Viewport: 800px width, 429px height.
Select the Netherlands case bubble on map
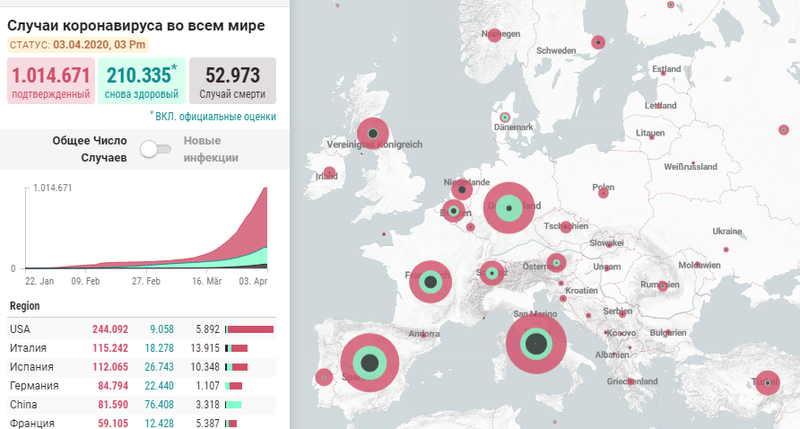click(x=462, y=188)
